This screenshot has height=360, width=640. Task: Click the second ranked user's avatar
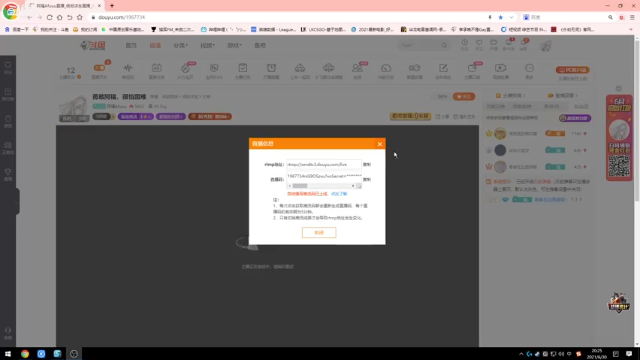(x=500, y=150)
